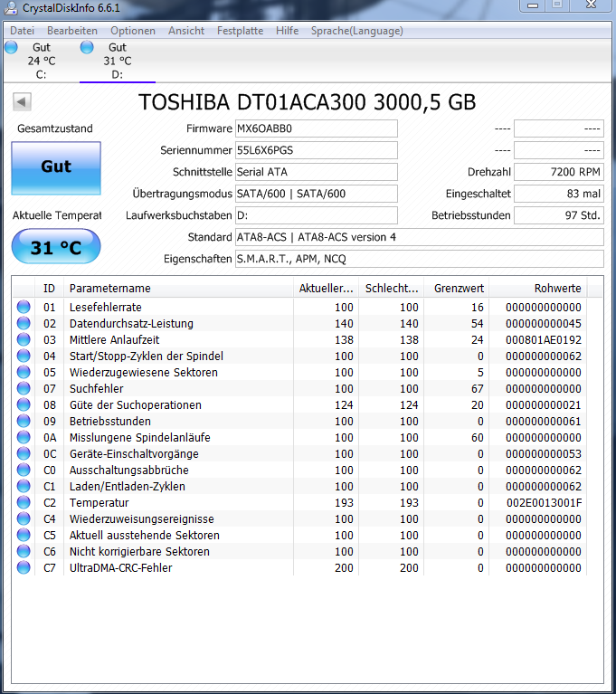Click raw value 000000000045
The image size is (616, 694).
click(544, 324)
